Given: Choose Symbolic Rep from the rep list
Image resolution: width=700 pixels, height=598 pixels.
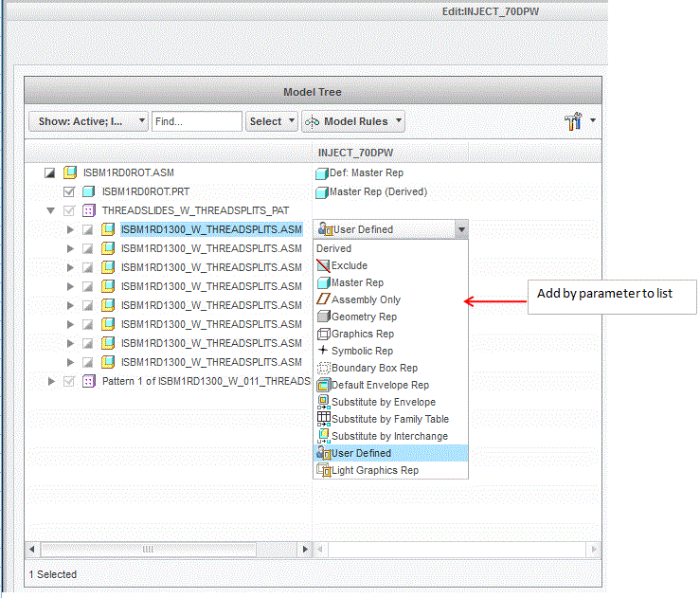Looking at the screenshot, I should pos(390,351).
